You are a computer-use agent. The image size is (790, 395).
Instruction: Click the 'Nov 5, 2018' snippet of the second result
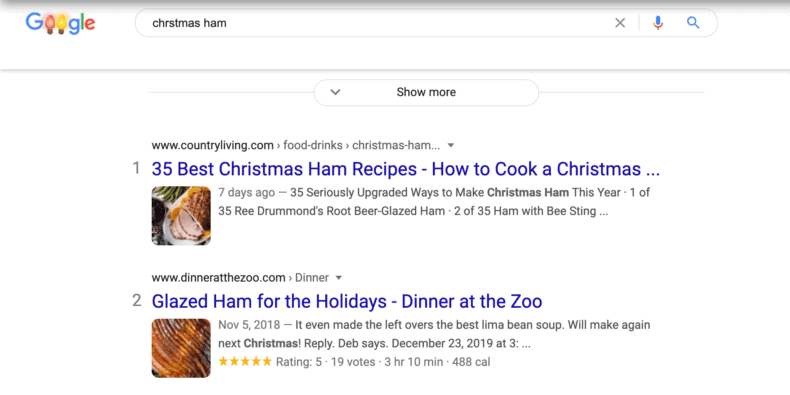click(248, 325)
